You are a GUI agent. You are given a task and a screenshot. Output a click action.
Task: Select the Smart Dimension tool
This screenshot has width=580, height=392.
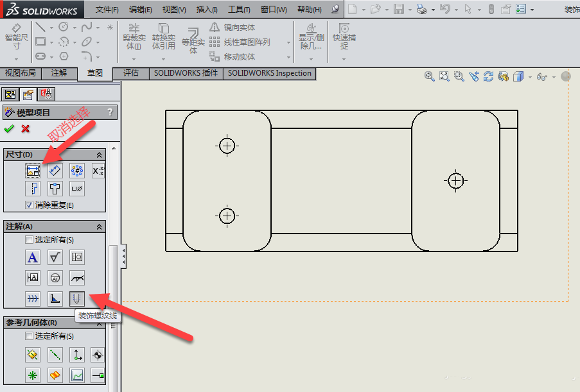point(16,37)
